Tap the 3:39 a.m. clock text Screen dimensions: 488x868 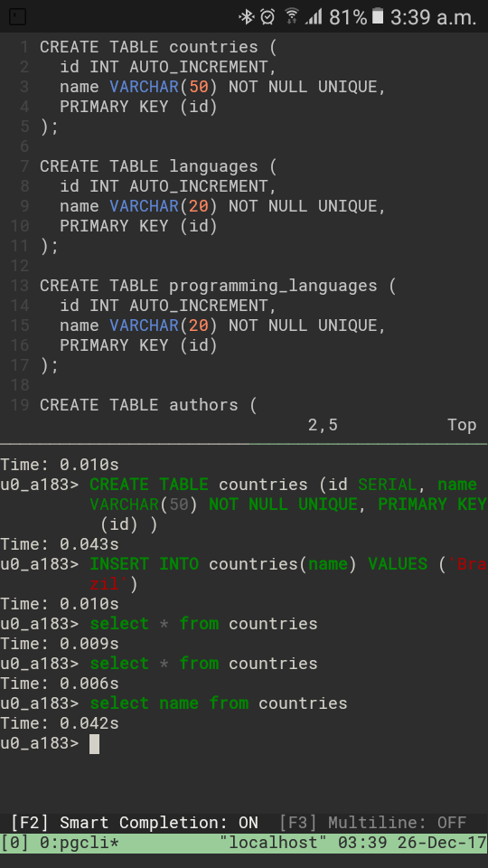pyautogui.click(x=433, y=18)
